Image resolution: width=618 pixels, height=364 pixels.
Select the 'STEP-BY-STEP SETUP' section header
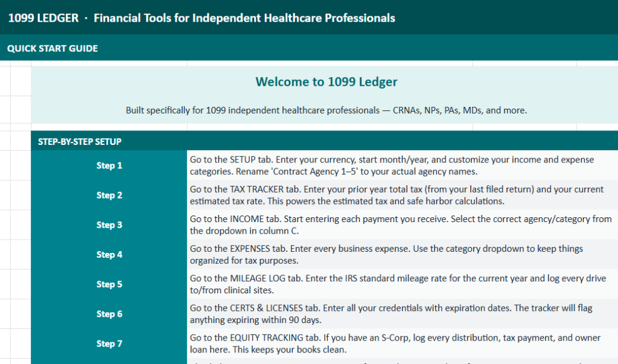tap(80, 142)
